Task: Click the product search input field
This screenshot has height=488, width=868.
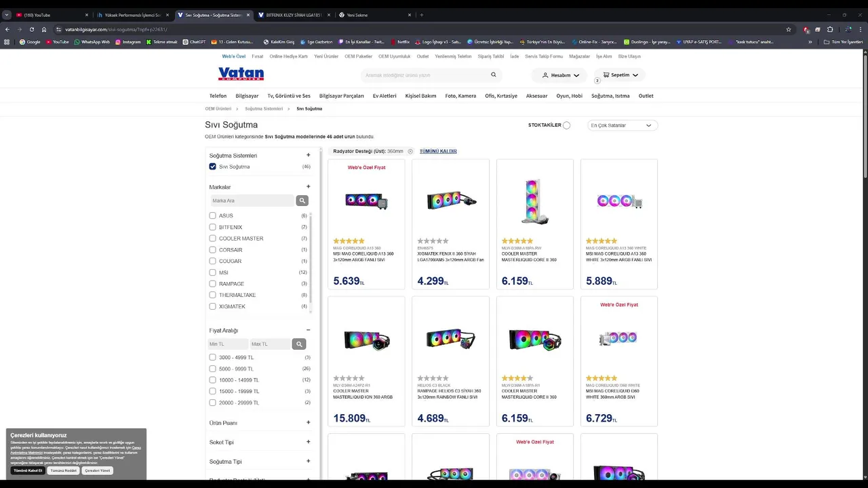Action: pyautogui.click(x=425, y=75)
